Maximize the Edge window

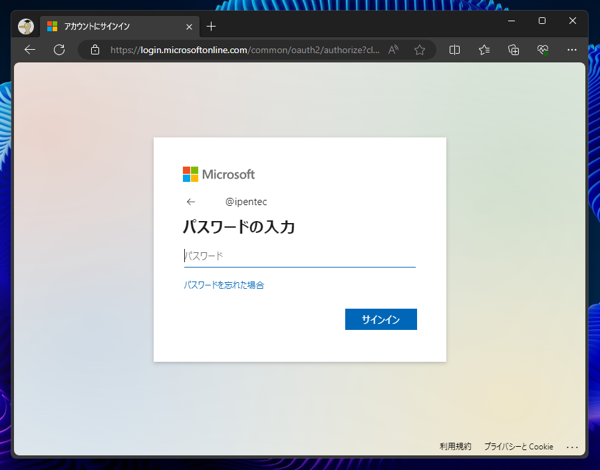click(542, 21)
